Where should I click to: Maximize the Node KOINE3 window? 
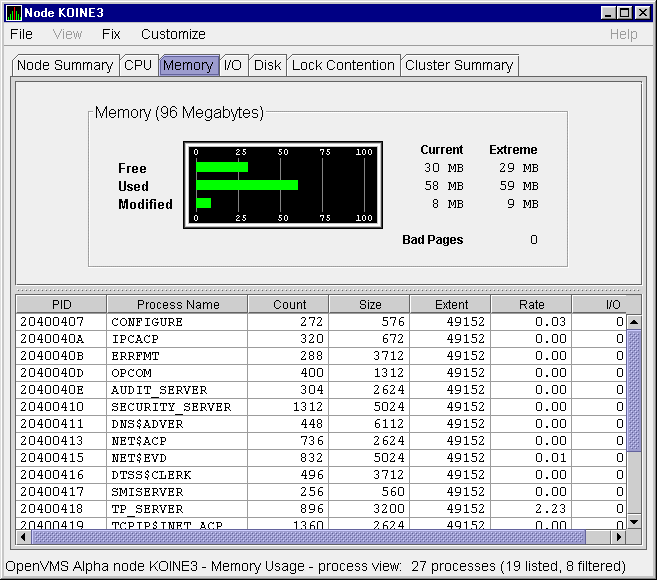(x=625, y=13)
